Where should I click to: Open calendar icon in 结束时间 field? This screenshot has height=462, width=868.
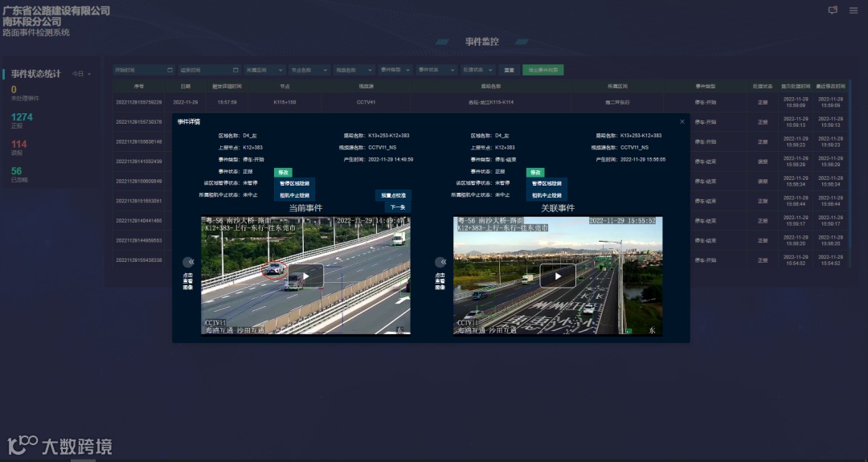(x=235, y=70)
